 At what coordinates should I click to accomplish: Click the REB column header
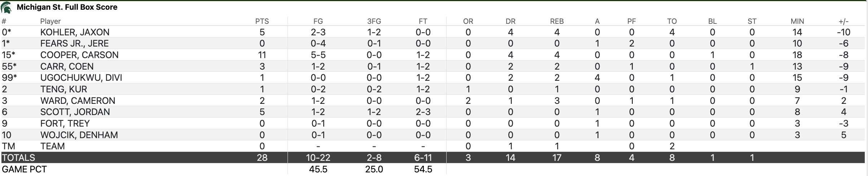coord(557,21)
